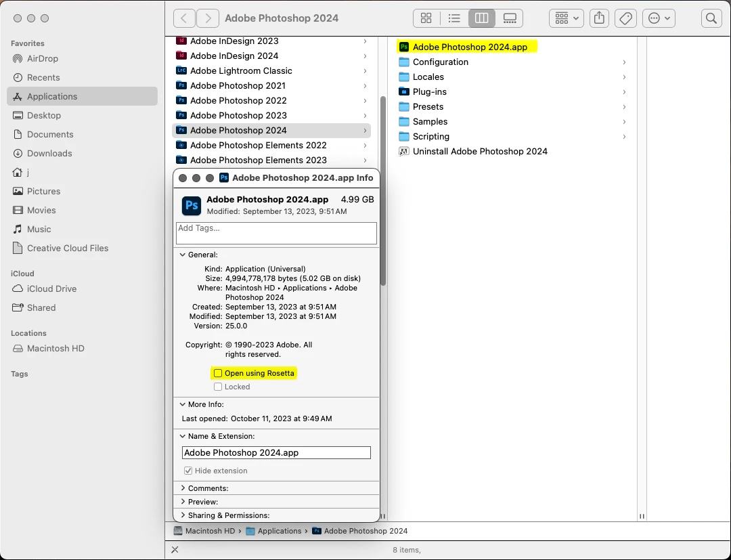Select Adobe InDesign 2024 folder
731x560 pixels.
[x=271, y=56]
